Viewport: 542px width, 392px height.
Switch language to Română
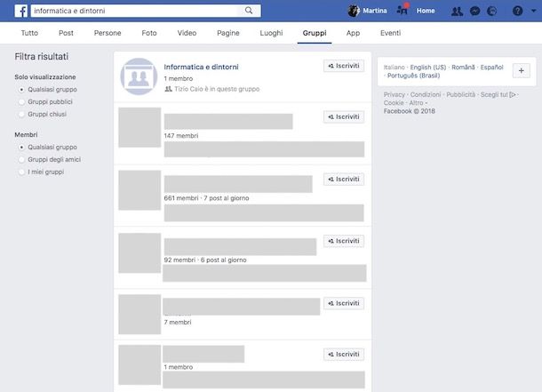[x=463, y=67]
